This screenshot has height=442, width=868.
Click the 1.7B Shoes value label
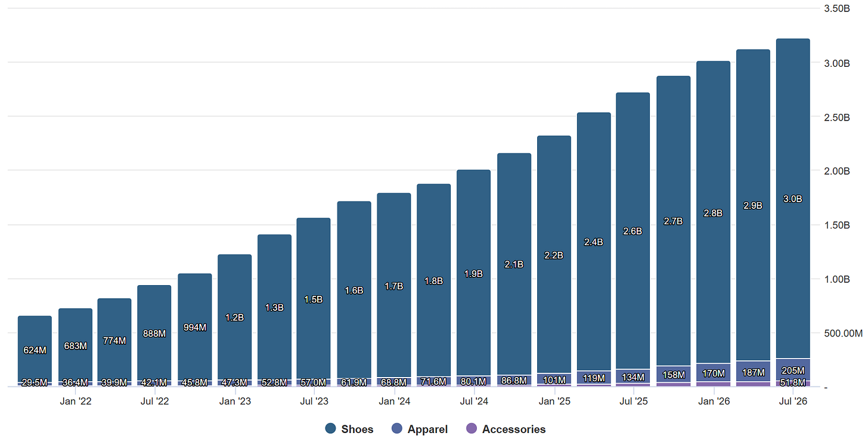(x=393, y=286)
